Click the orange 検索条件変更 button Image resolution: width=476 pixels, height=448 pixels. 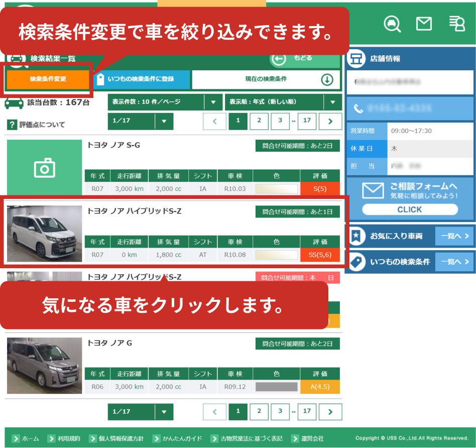[47, 79]
